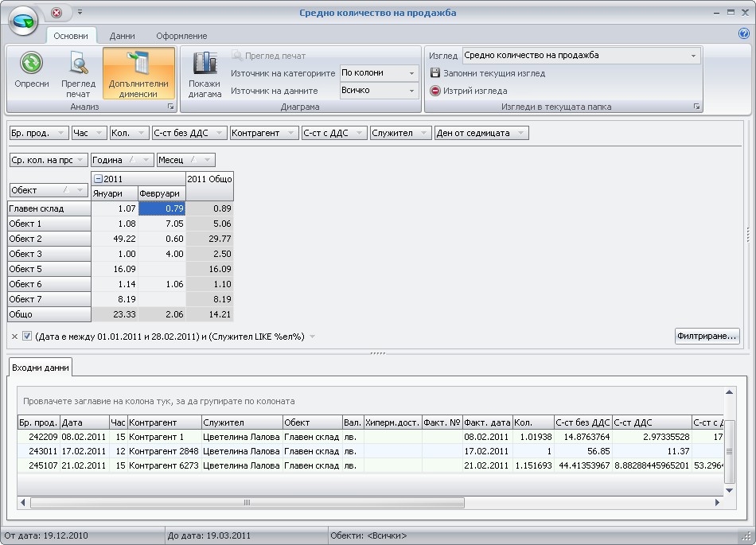
Task: Sort by the Дата column header
Action: click(84, 422)
